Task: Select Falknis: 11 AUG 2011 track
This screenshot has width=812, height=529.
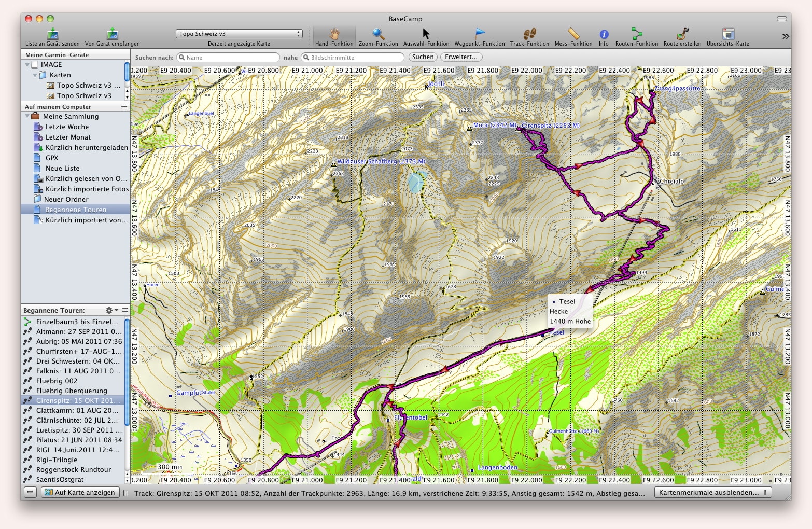Action: click(x=73, y=371)
